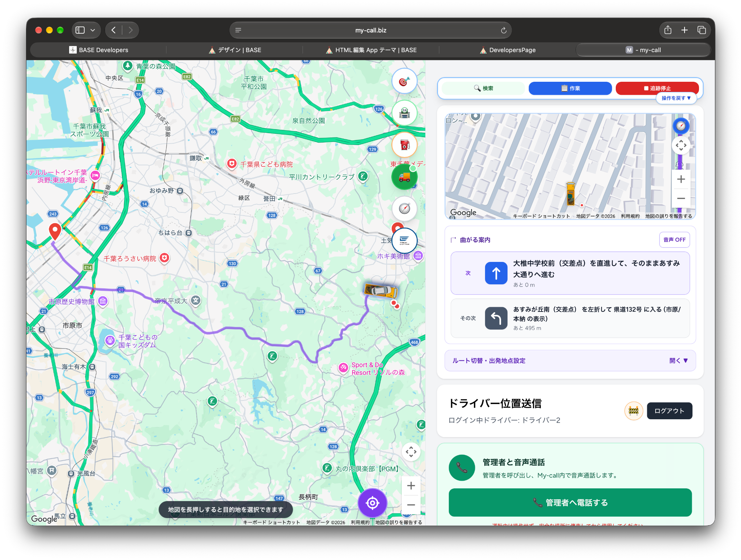Click the road construction barrier icon
741x560 pixels.
[633, 411]
